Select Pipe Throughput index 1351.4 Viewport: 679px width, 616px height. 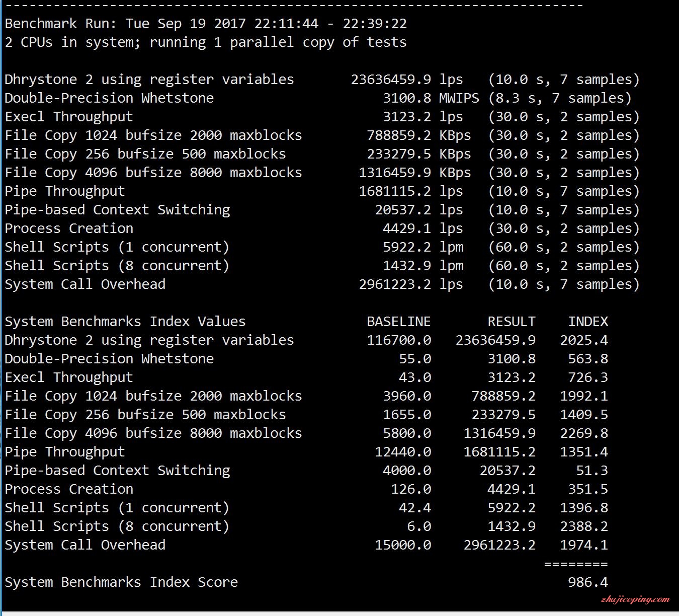[x=584, y=452]
